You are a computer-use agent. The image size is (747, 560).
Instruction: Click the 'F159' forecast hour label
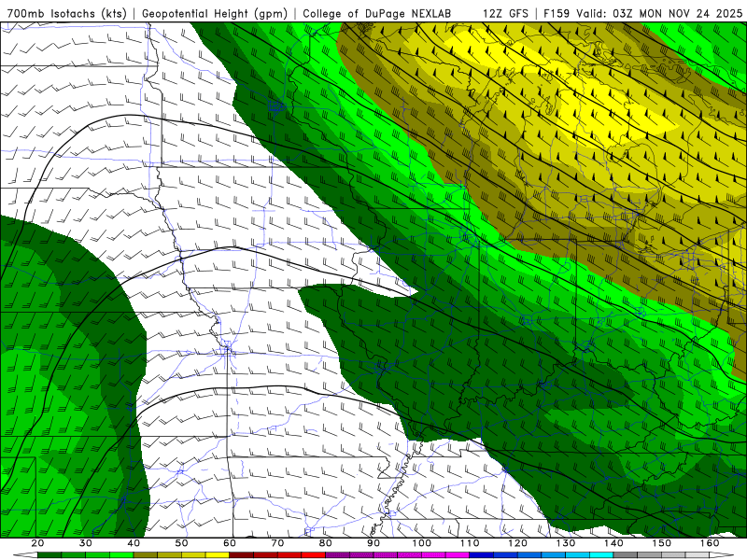(557, 14)
